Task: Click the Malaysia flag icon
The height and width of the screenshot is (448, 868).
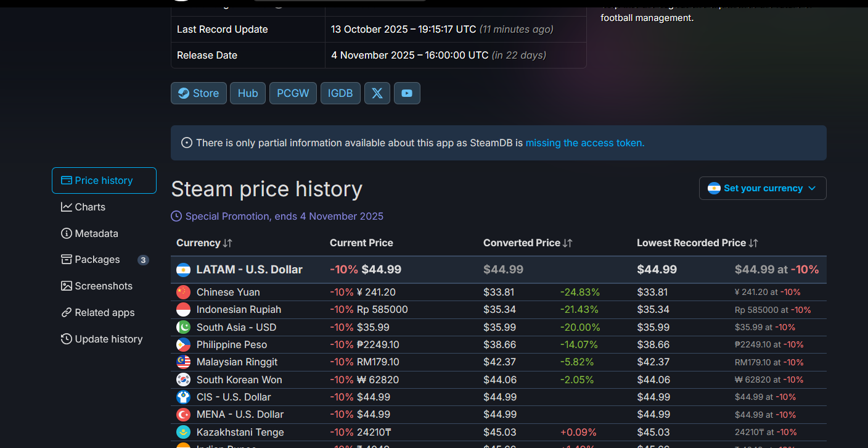Action: click(x=183, y=362)
